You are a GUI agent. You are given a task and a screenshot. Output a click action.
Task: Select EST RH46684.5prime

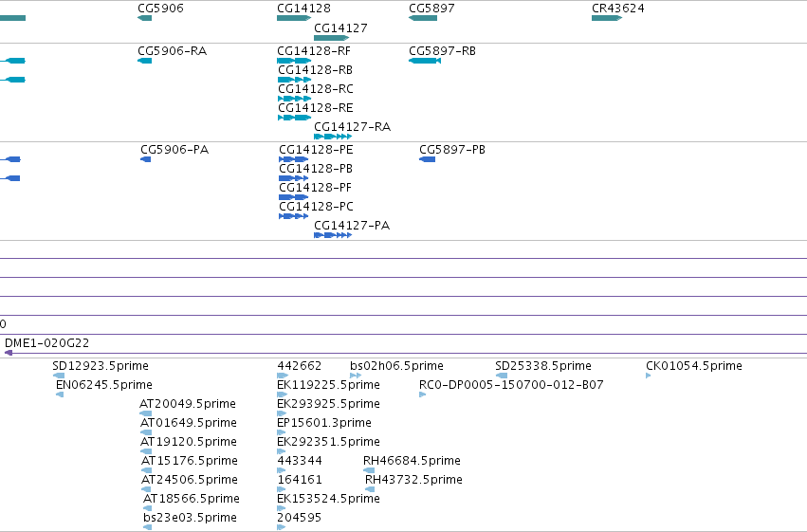coord(412,461)
